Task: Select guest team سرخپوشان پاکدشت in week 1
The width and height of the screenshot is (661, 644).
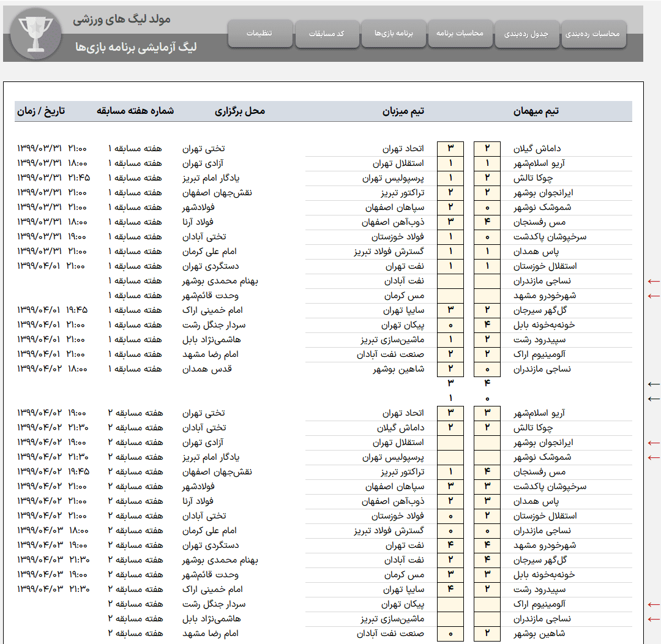Action: 550,236
